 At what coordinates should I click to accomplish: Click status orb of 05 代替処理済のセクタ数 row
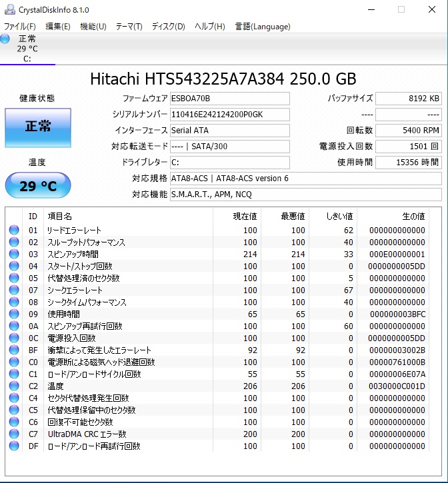[14, 278]
